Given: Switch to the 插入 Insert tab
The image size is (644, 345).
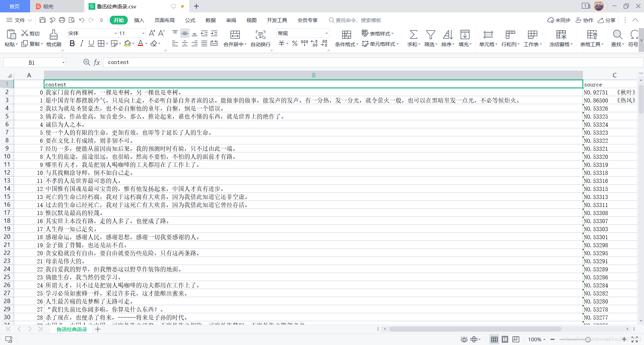Looking at the screenshot, I should click(x=139, y=20).
